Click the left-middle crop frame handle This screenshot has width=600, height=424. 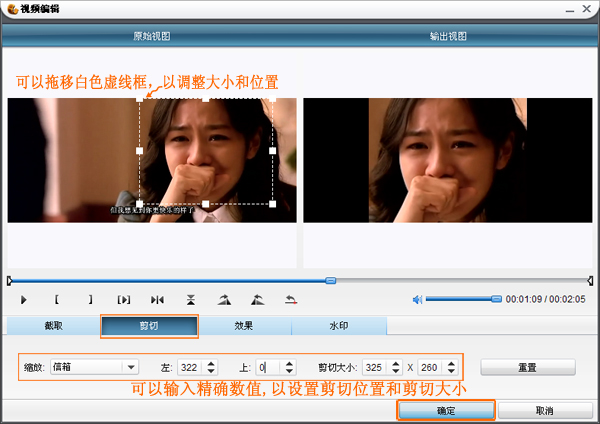coord(140,151)
